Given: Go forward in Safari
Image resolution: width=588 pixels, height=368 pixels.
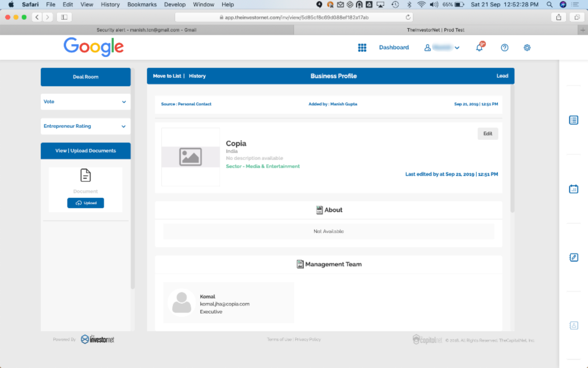Looking at the screenshot, I should [x=47, y=17].
